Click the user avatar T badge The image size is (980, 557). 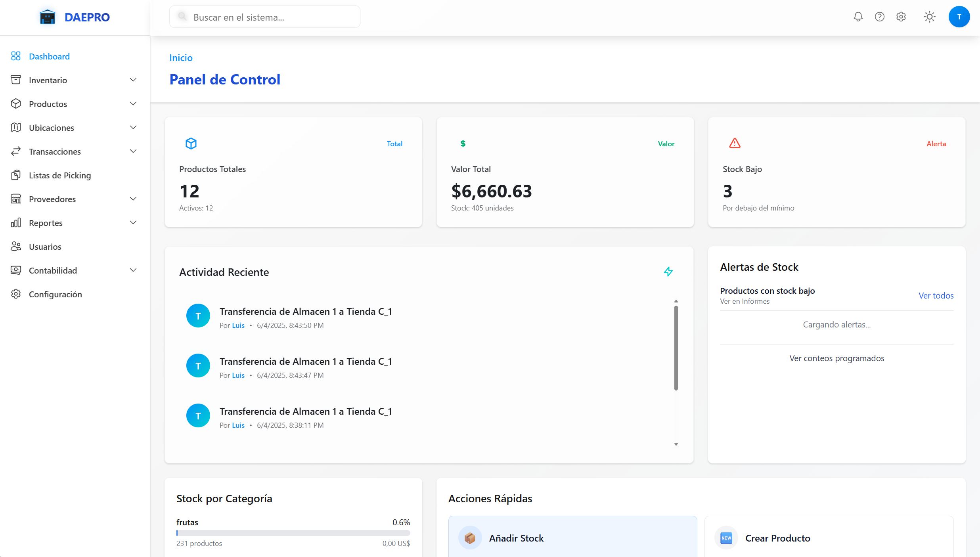(959, 17)
